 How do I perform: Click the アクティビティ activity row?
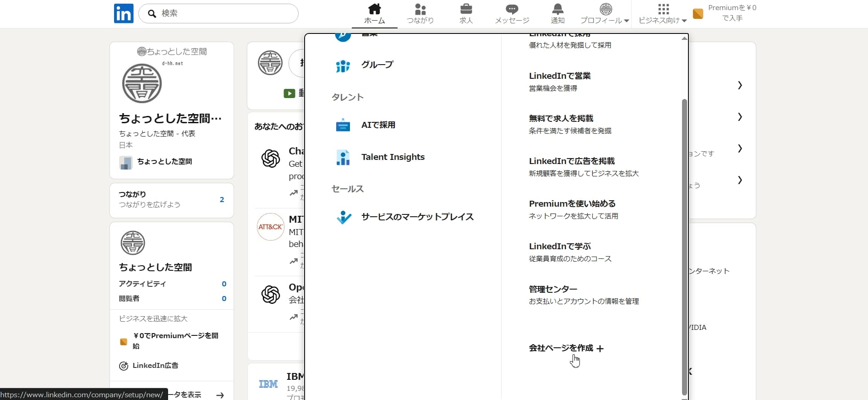(x=172, y=284)
